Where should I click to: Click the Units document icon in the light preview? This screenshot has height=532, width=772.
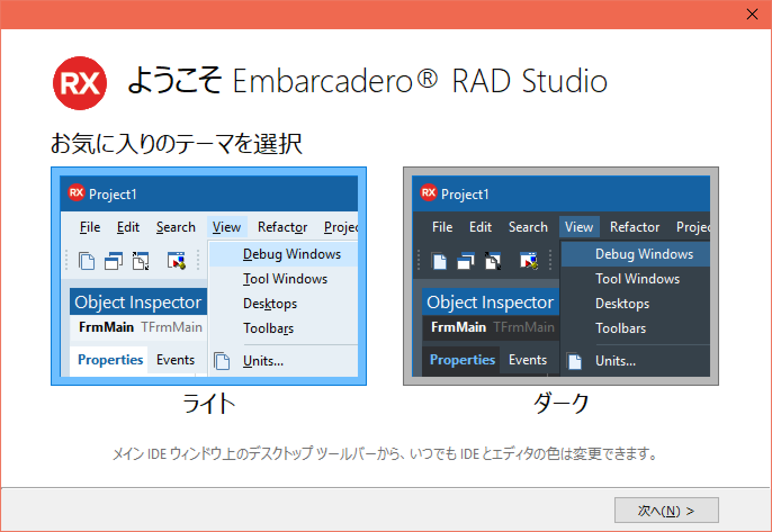click(x=223, y=361)
